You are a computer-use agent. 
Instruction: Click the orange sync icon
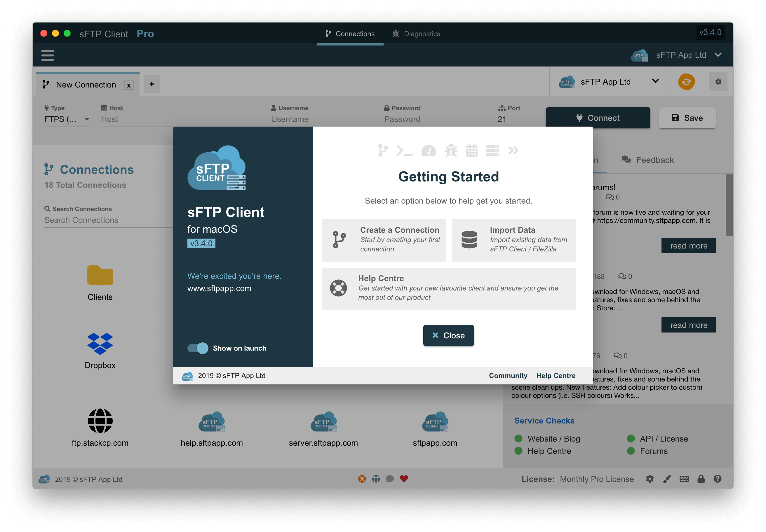click(686, 82)
